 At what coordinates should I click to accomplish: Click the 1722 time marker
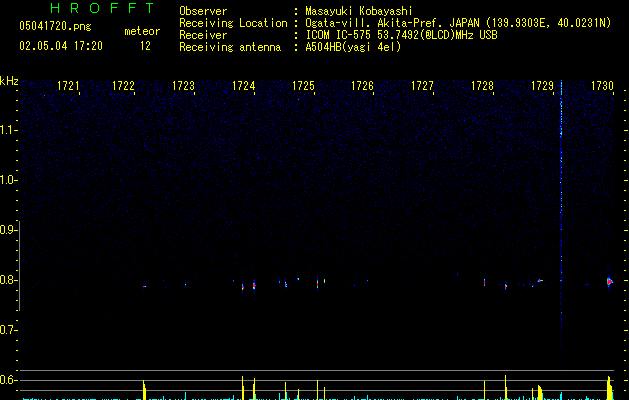123,85
